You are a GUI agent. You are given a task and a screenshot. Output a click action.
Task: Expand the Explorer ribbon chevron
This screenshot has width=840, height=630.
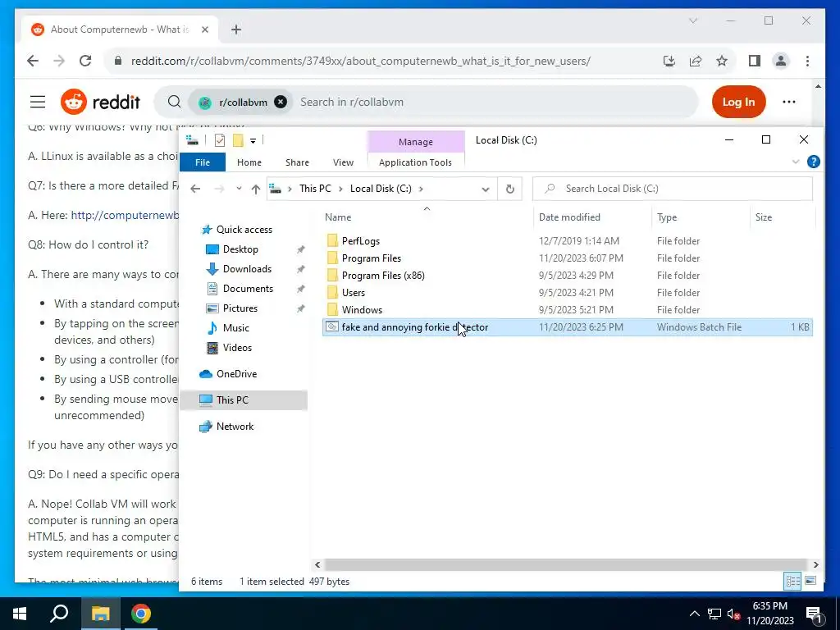(x=796, y=162)
